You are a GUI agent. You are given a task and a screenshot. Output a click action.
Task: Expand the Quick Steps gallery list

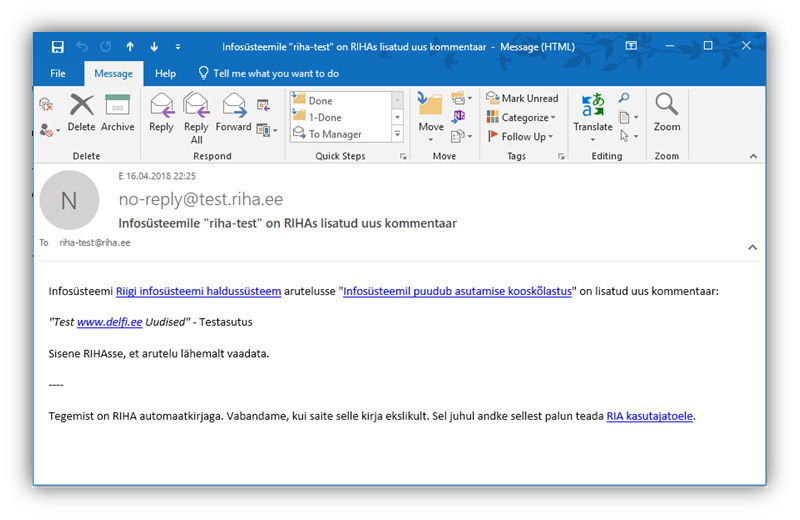(398, 134)
